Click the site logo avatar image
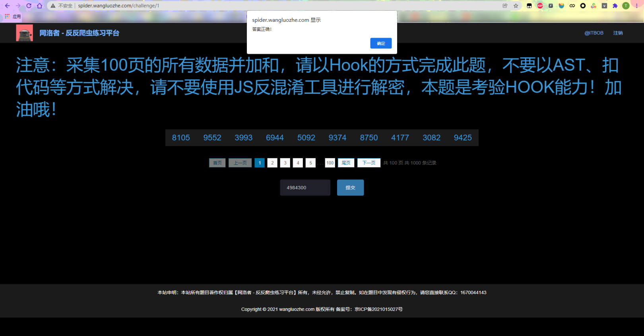The height and width of the screenshot is (336, 644). [24, 33]
